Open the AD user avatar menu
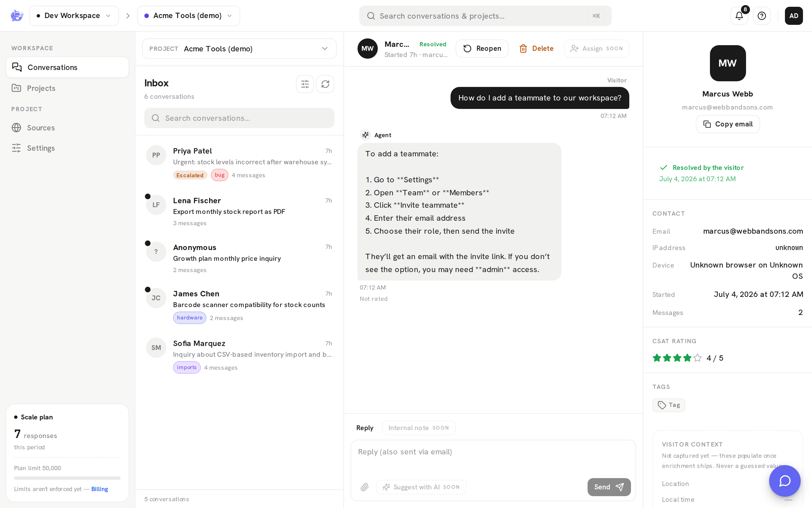812x508 pixels. [794, 16]
